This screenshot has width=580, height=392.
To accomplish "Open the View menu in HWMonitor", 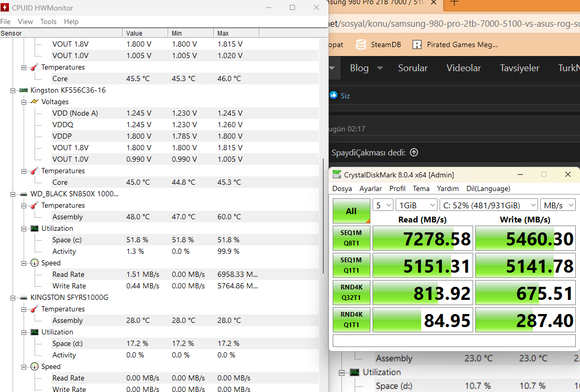I will point(25,21).
